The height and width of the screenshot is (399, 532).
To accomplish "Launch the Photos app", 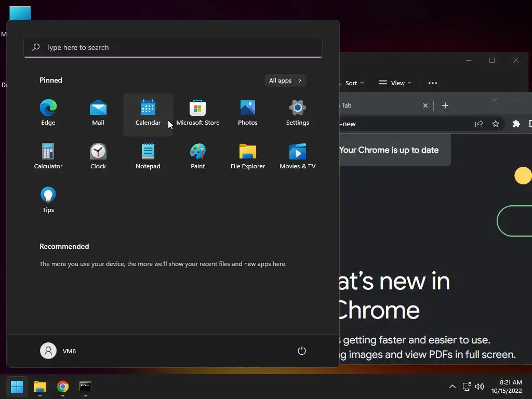I will click(x=248, y=113).
